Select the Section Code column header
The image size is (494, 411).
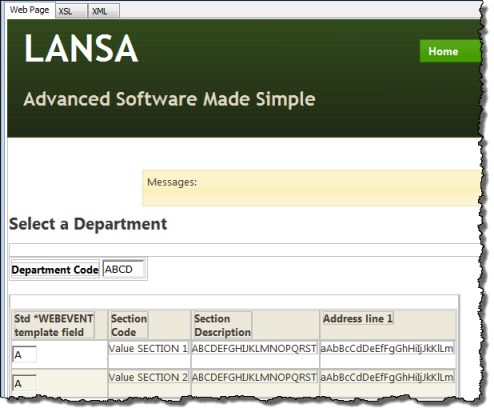[129, 325]
